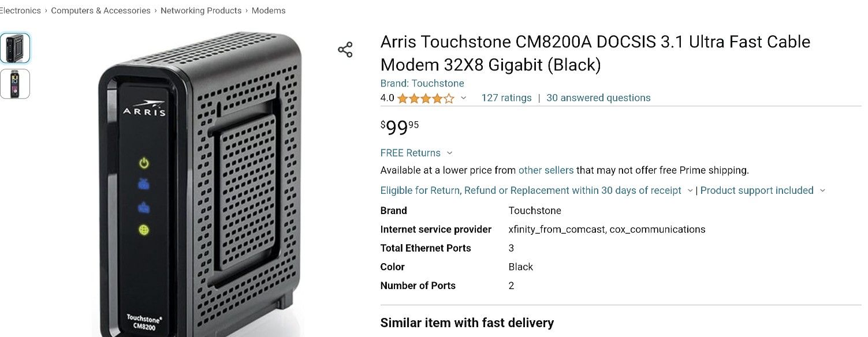Open the Modems breadcrumb category
Viewport: 868px width, 337px height.
[x=269, y=10]
